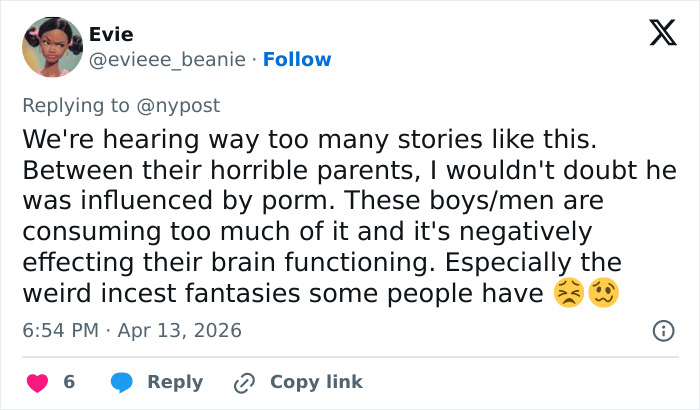Like the tweet with the heart icon
Viewport: 700px width, 410px height.
pos(37,382)
